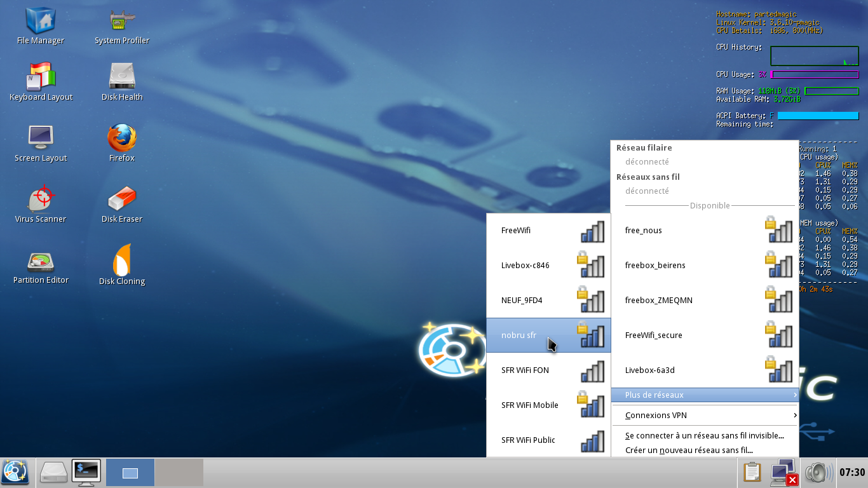
Task: Open the Screen Layout desktop icon
Action: click(x=41, y=143)
